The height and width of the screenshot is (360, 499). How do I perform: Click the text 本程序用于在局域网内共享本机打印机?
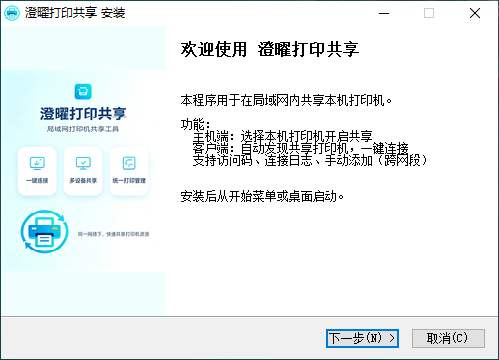point(286,100)
